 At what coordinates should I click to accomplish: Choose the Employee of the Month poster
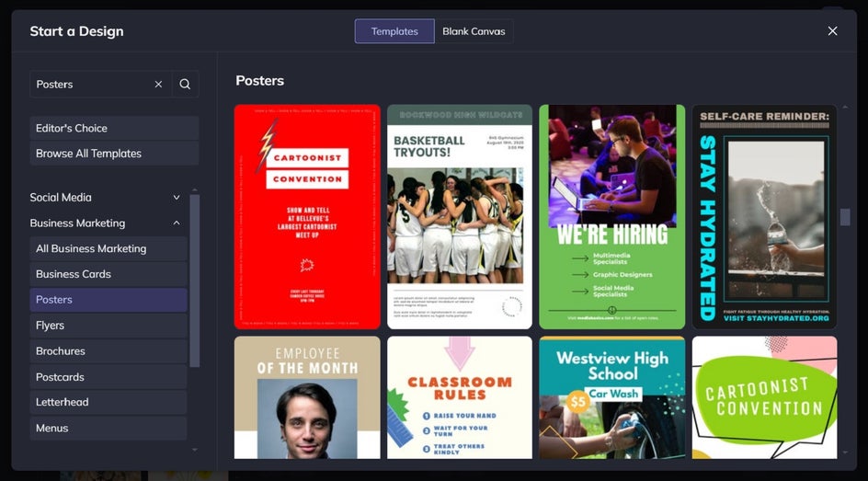pos(307,397)
